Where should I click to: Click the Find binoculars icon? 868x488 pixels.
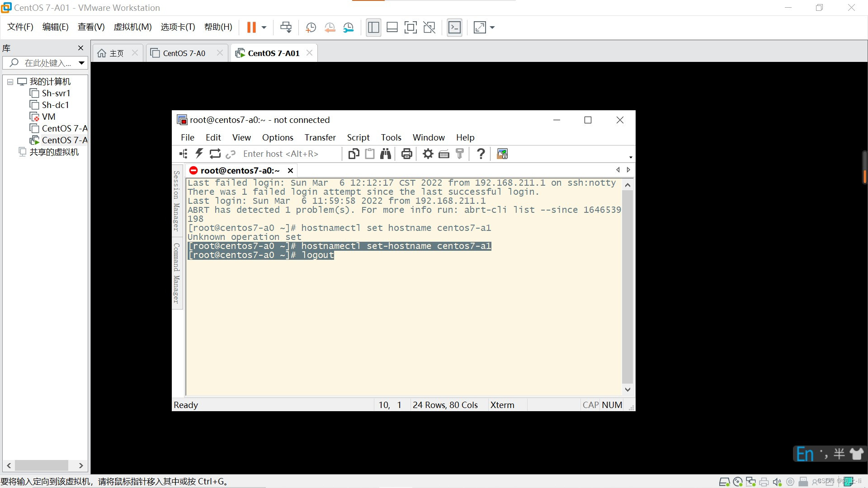point(385,154)
